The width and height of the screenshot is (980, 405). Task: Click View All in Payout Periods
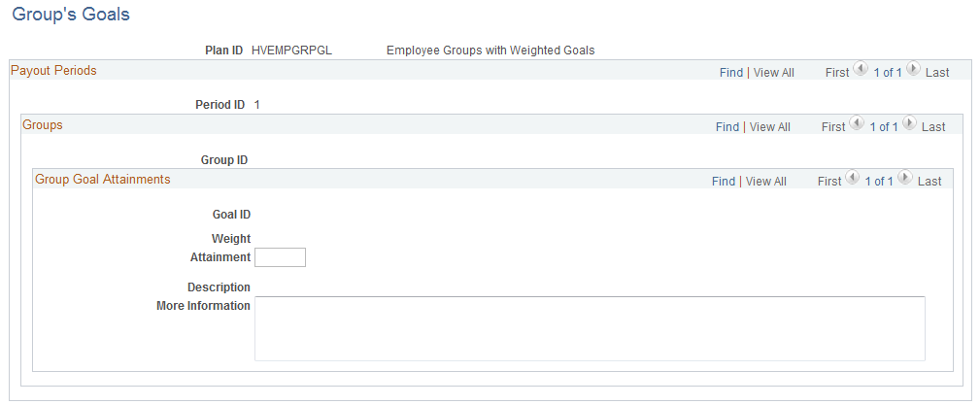coord(774,73)
